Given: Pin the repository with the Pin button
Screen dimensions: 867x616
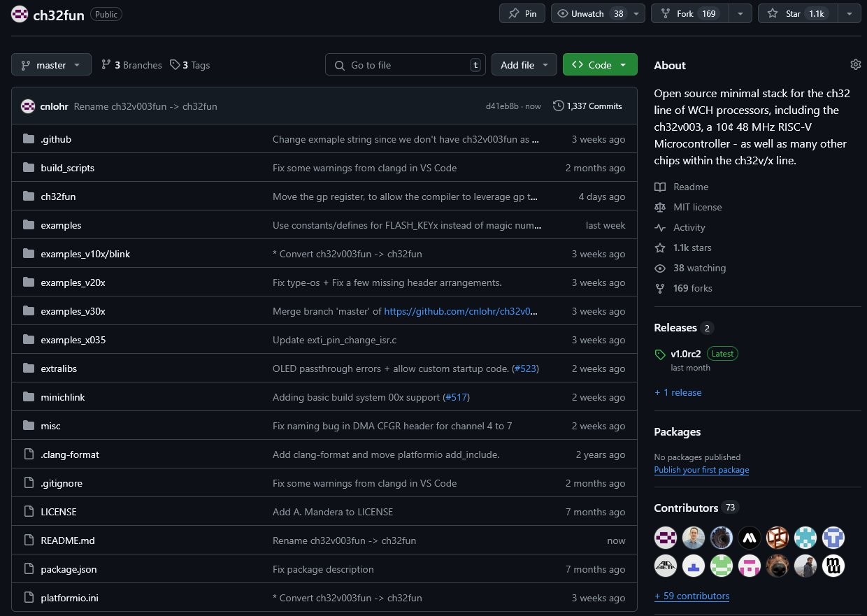Looking at the screenshot, I should (522, 13).
